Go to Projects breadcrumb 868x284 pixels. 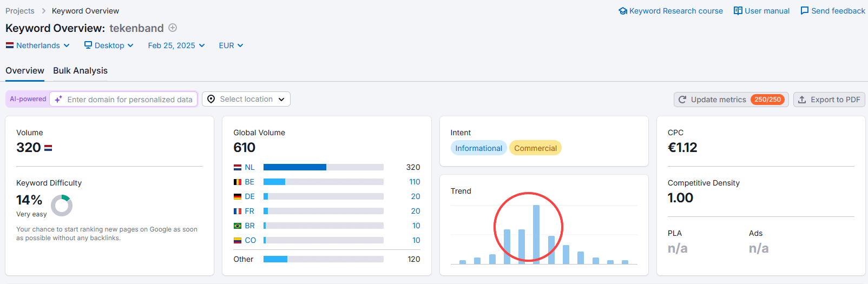20,11
